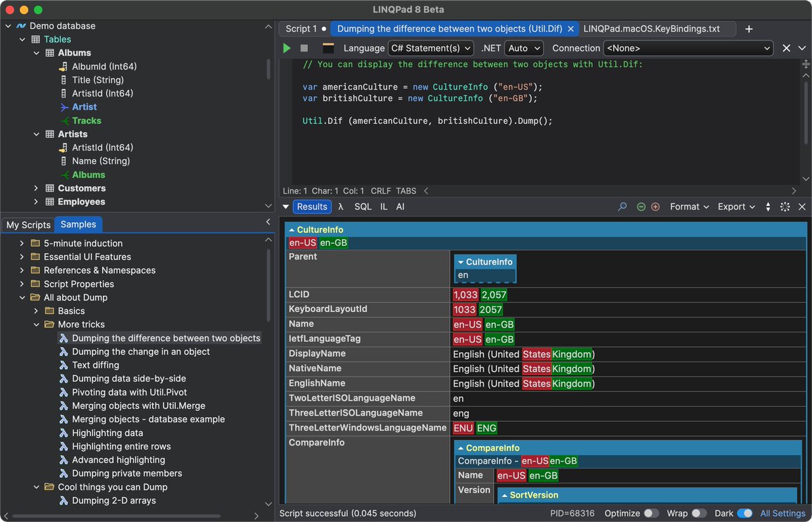
Task: Open the Text diffing sample icon
Action: [x=64, y=365]
